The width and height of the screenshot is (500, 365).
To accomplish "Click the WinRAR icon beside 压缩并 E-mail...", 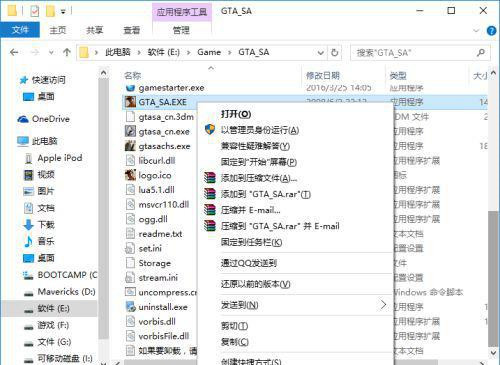I will pyautogui.click(x=210, y=210).
